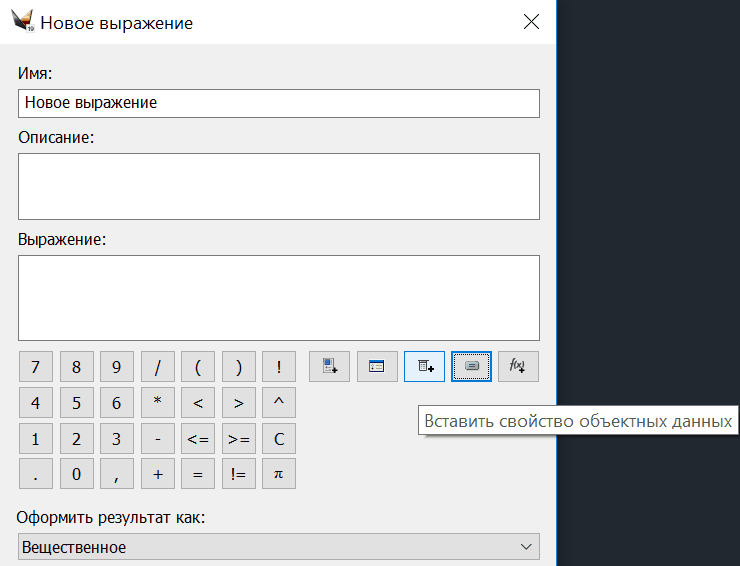740x566 pixels.
Task: Open the 'Оформить результат как' dropdown
Action: 279,547
